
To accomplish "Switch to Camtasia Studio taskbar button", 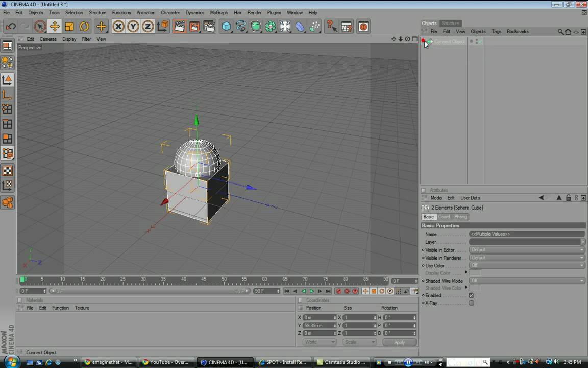I will tap(342, 362).
